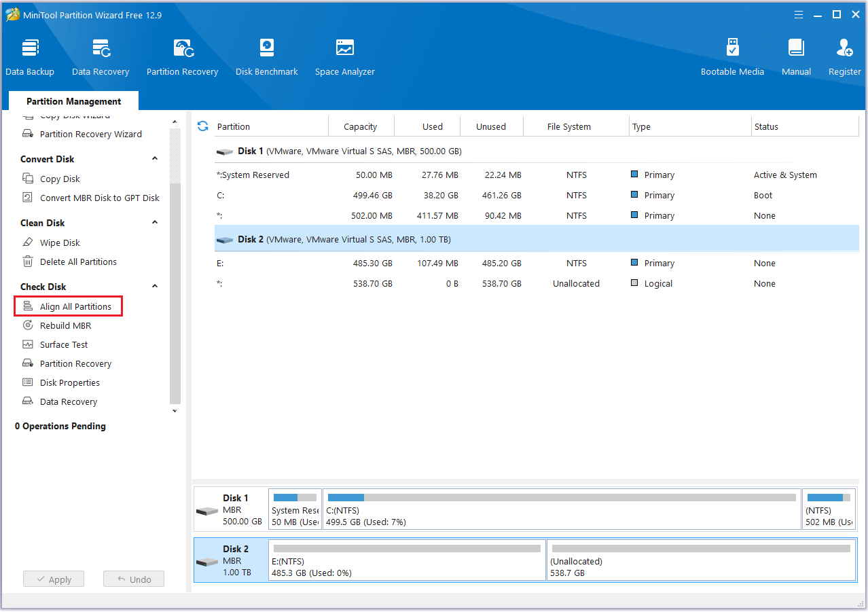This screenshot has width=868, height=612.
Task: Open Partition Recovery in top toolbar
Action: (182, 57)
